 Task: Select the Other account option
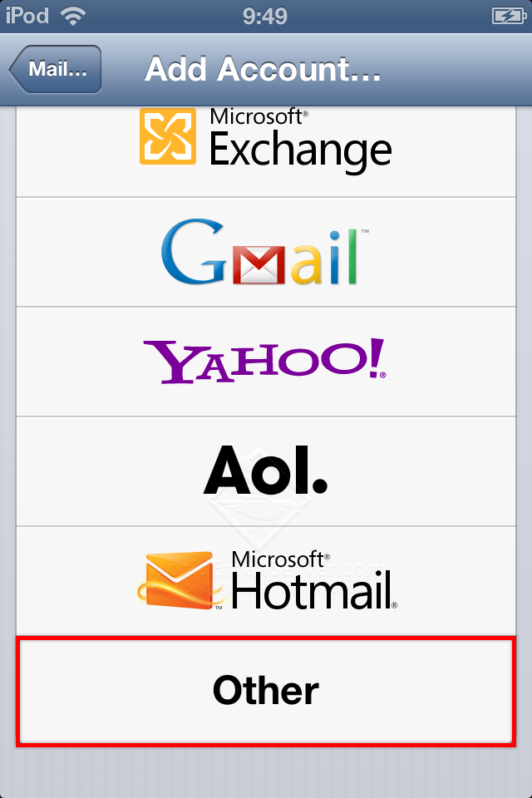(x=266, y=691)
